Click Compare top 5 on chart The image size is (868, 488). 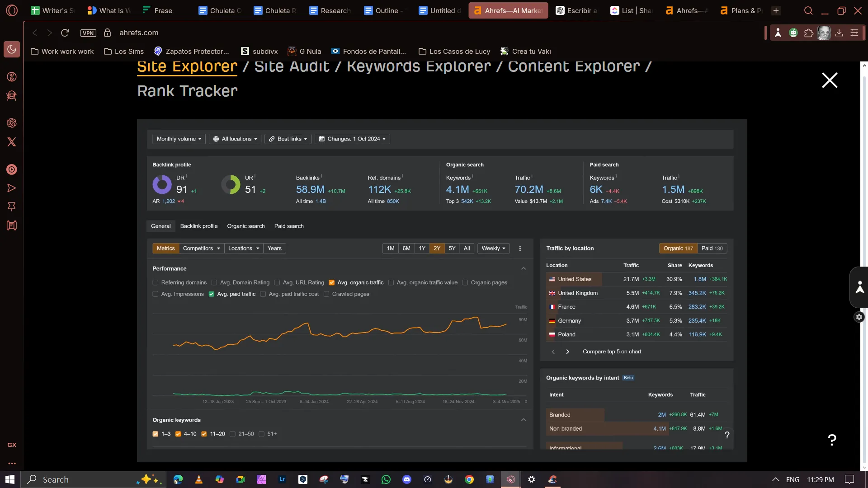click(x=612, y=352)
